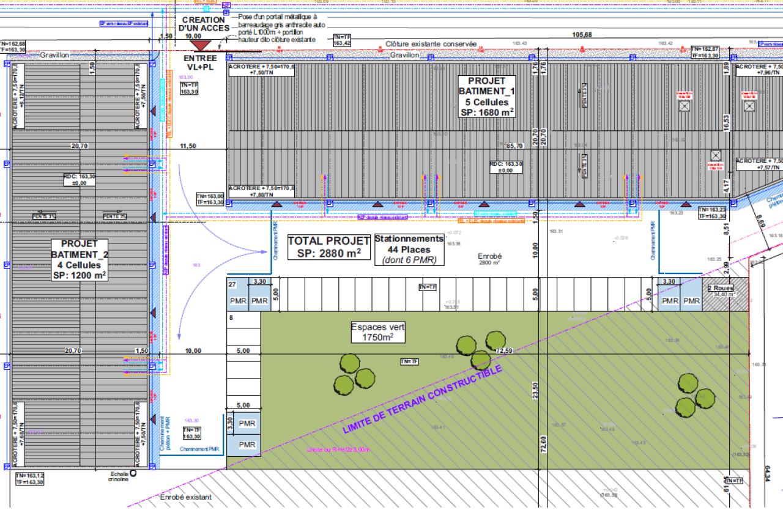Select the TN=163,23 TF=163,30 level tag
The width and height of the screenshot is (783, 532).
(713, 213)
